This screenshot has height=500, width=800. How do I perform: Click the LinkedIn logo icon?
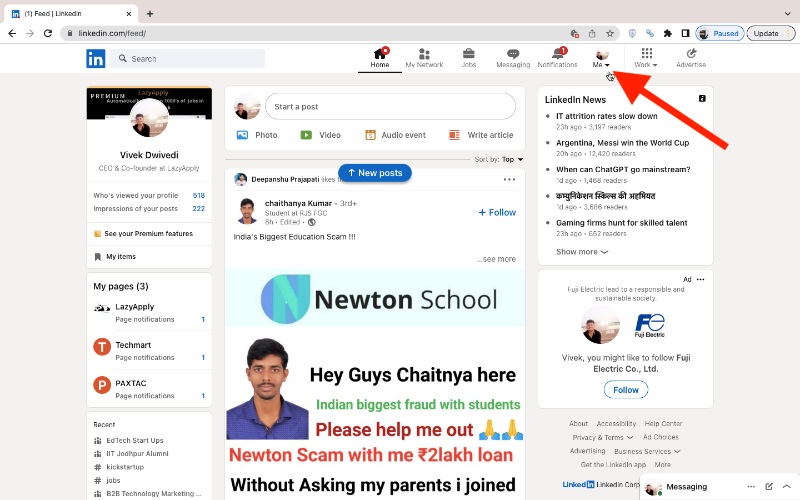[95, 59]
